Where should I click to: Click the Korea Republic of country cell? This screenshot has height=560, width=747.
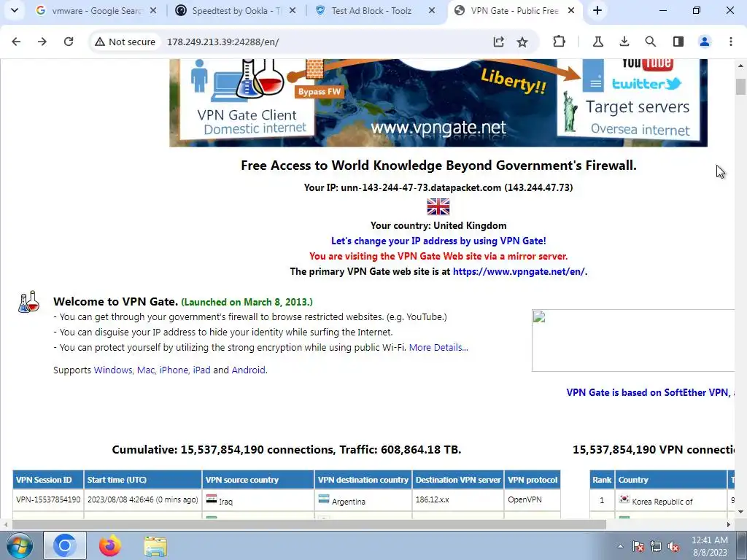coord(670,500)
